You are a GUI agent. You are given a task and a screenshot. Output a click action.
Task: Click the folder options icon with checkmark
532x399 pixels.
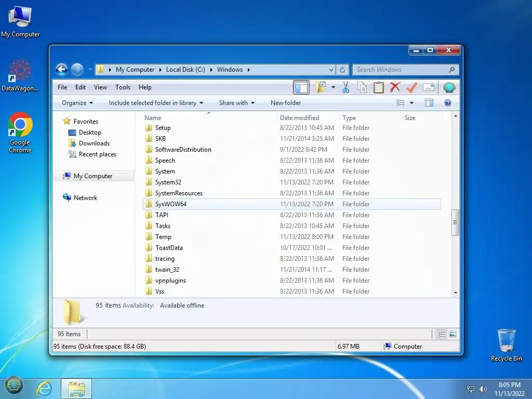[321, 87]
